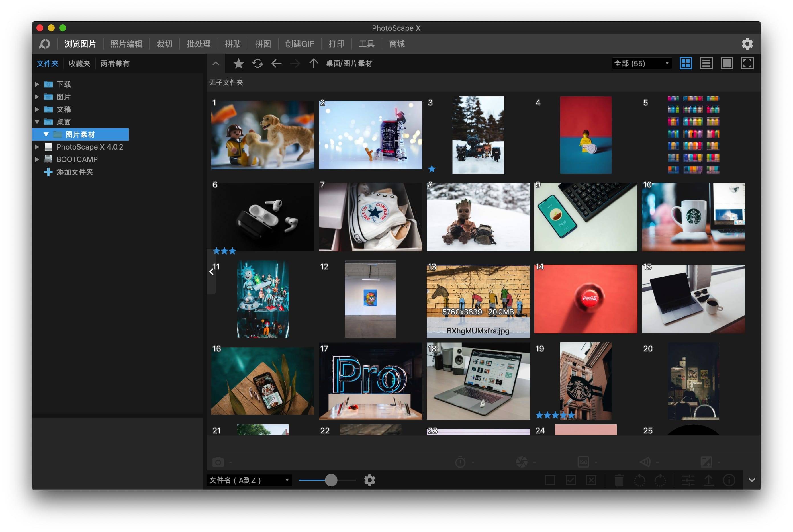Click 添加文件夹 button

point(75,172)
